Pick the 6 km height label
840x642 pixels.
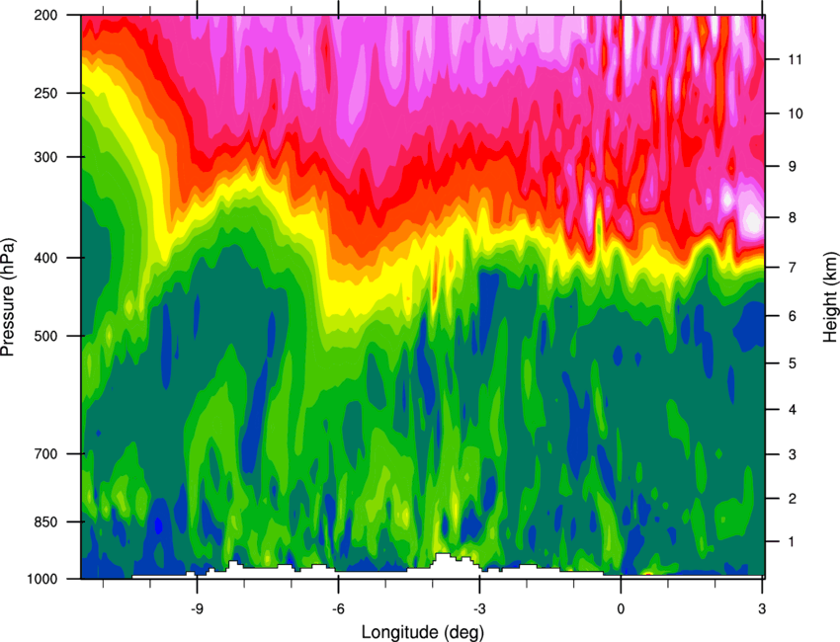pos(792,316)
